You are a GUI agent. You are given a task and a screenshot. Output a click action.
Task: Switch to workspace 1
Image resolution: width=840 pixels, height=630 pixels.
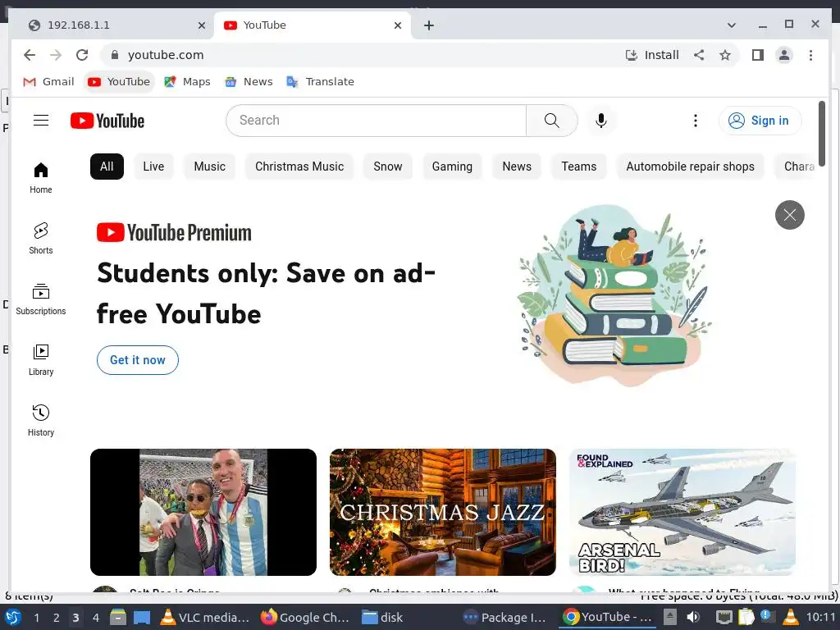pyautogui.click(x=36, y=618)
